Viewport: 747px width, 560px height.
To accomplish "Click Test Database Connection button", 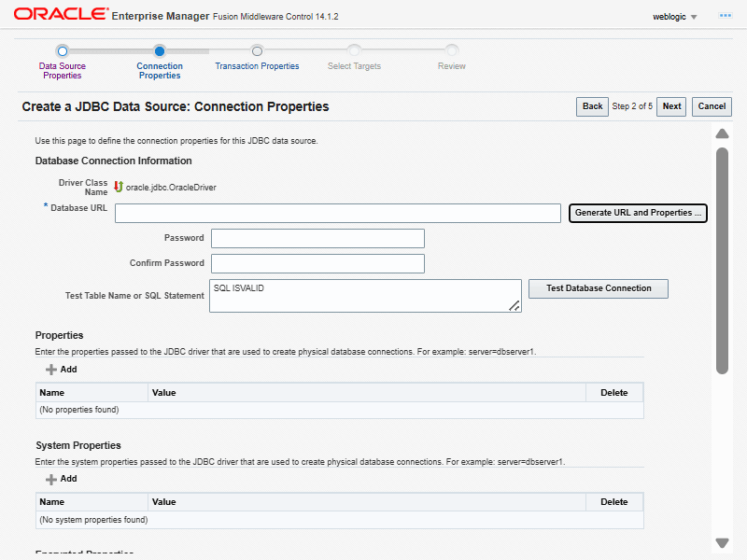I will [x=599, y=288].
